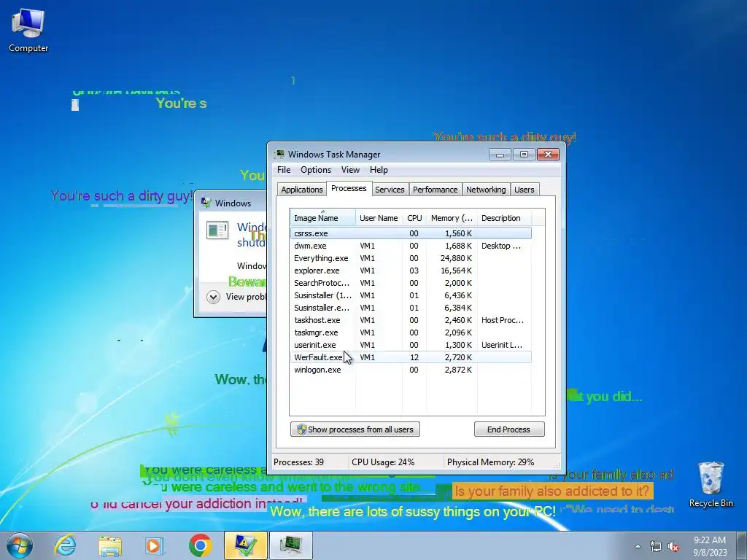Select the userinit.exe process row
The width and height of the screenshot is (747, 560).
click(x=411, y=345)
